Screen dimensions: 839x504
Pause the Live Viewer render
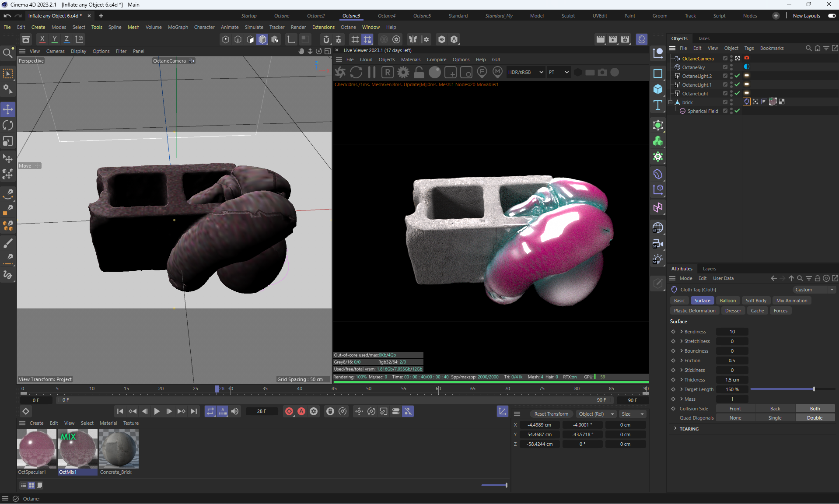point(372,72)
